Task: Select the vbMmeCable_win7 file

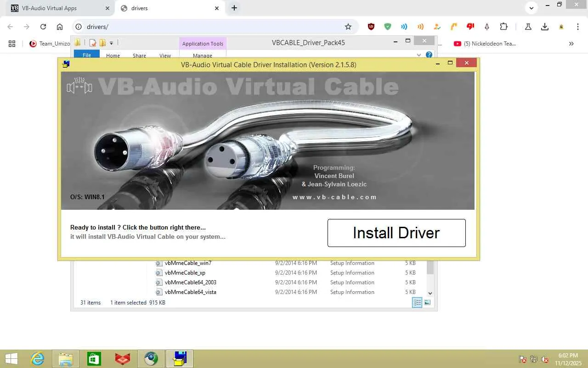Action: pos(188,263)
